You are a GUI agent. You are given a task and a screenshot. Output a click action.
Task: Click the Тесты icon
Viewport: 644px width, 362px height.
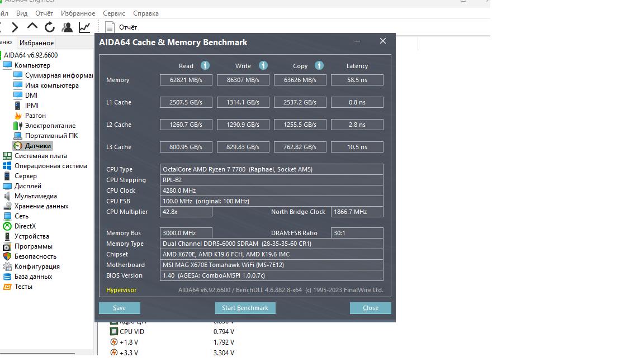[x=7, y=287]
